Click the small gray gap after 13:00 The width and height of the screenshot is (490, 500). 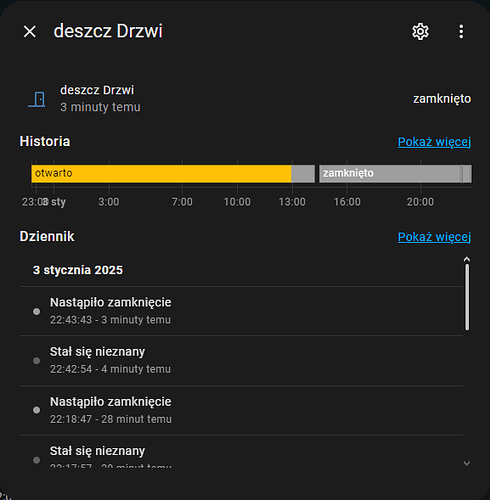click(303, 174)
